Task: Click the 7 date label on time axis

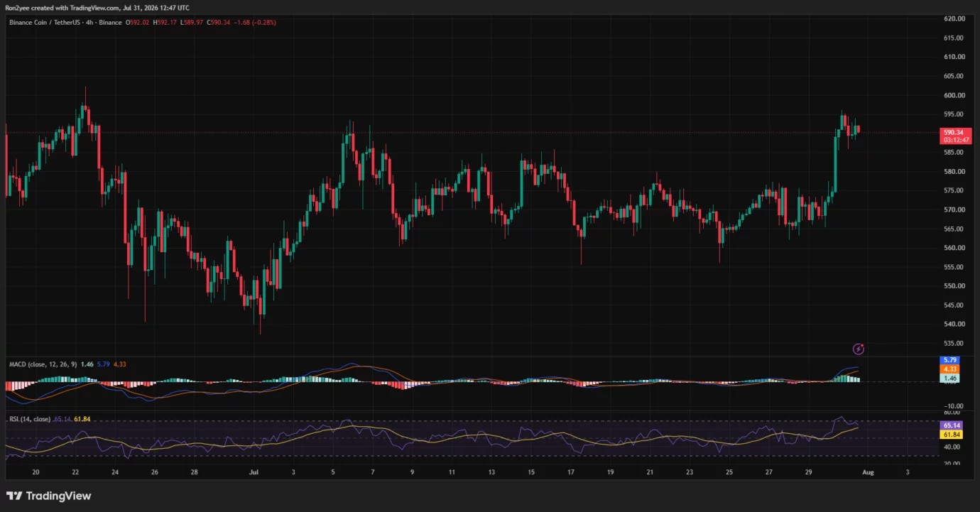Action: click(x=372, y=472)
